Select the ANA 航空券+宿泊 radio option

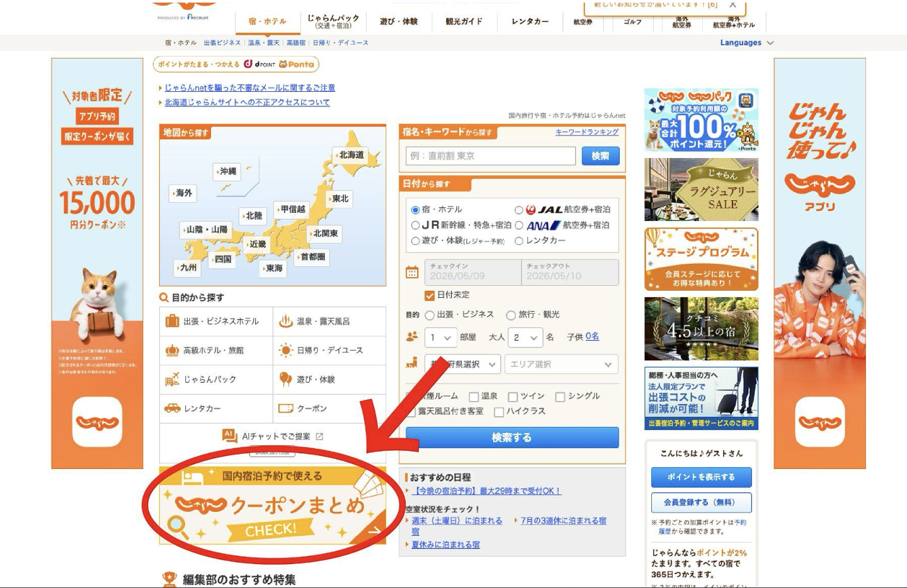519,225
